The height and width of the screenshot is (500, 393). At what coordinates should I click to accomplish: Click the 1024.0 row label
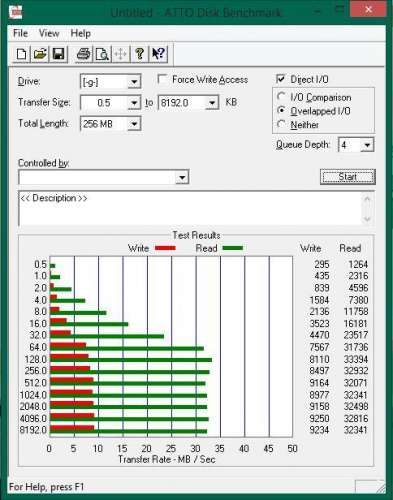point(33,395)
